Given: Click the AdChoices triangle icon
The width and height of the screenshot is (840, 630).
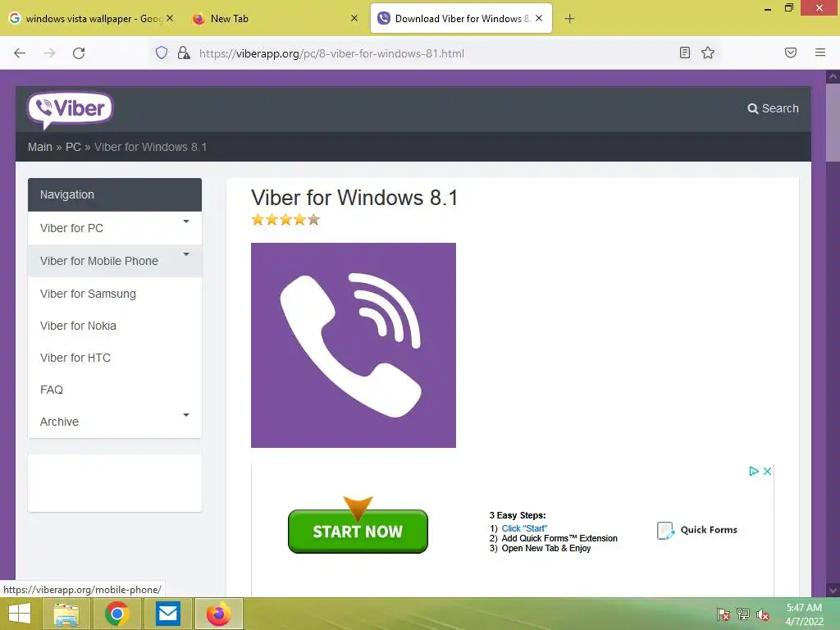Looking at the screenshot, I should click(x=754, y=472).
